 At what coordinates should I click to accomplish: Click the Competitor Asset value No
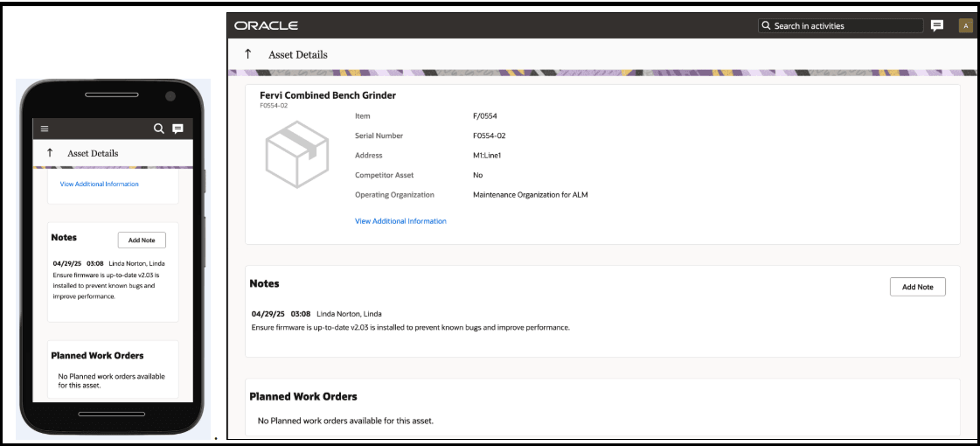point(478,175)
